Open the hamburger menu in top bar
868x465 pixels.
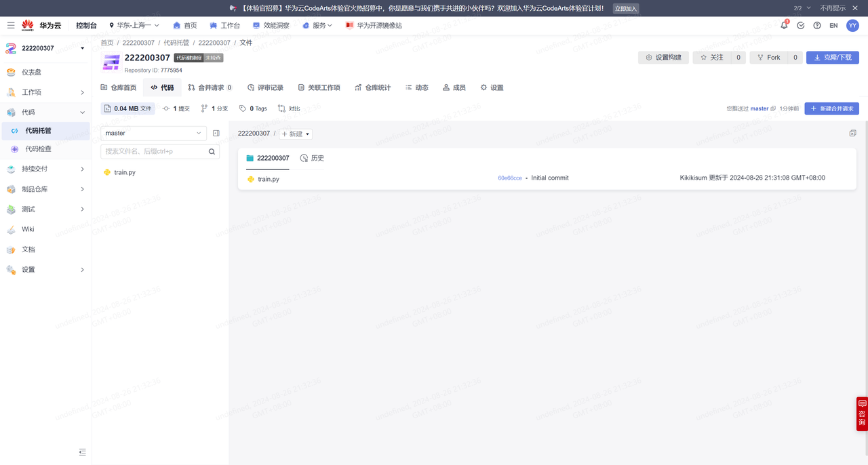click(11, 25)
